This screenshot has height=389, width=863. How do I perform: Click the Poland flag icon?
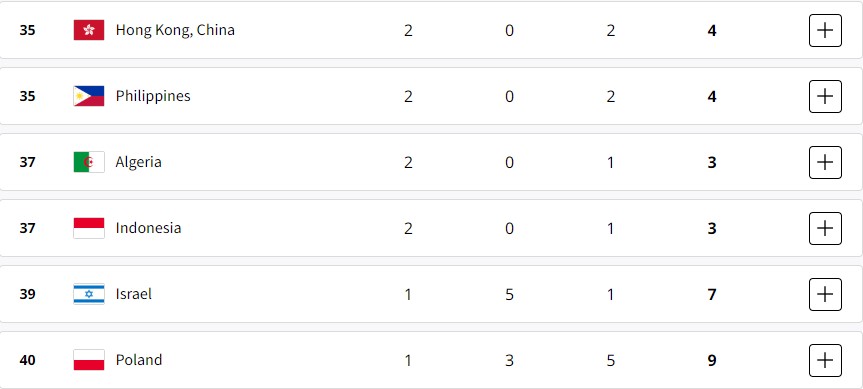[89, 360]
